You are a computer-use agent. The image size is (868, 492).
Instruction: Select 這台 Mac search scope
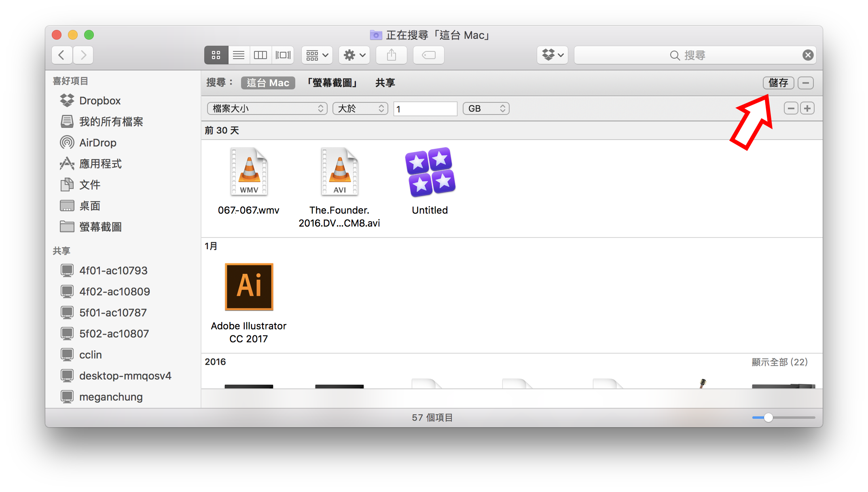coord(268,83)
